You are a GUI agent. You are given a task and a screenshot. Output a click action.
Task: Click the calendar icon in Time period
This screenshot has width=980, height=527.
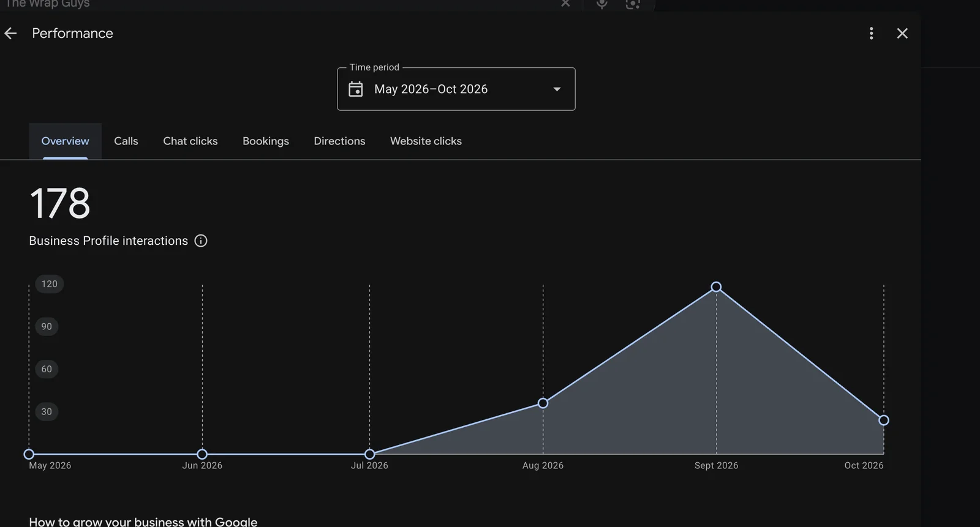pos(356,89)
